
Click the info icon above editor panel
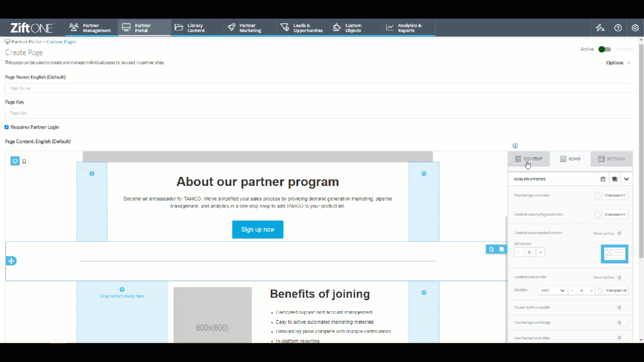click(515, 146)
